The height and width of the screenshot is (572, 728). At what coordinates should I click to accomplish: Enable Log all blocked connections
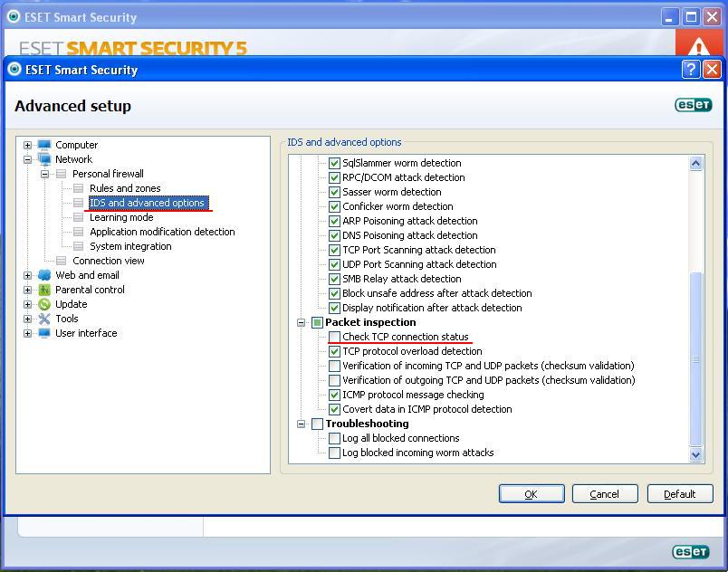coord(334,438)
